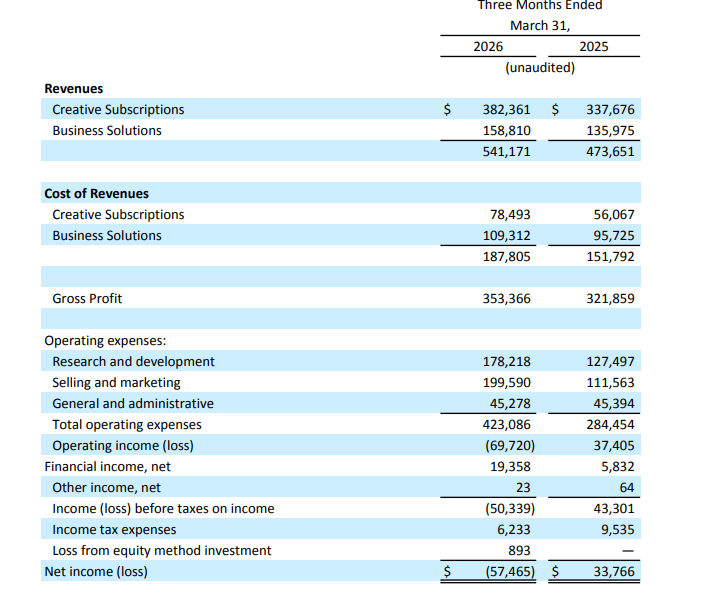This screenshot has width=703, height=593.
Task: Click financial income value 19,358
Action: click(x=510, y=467)
